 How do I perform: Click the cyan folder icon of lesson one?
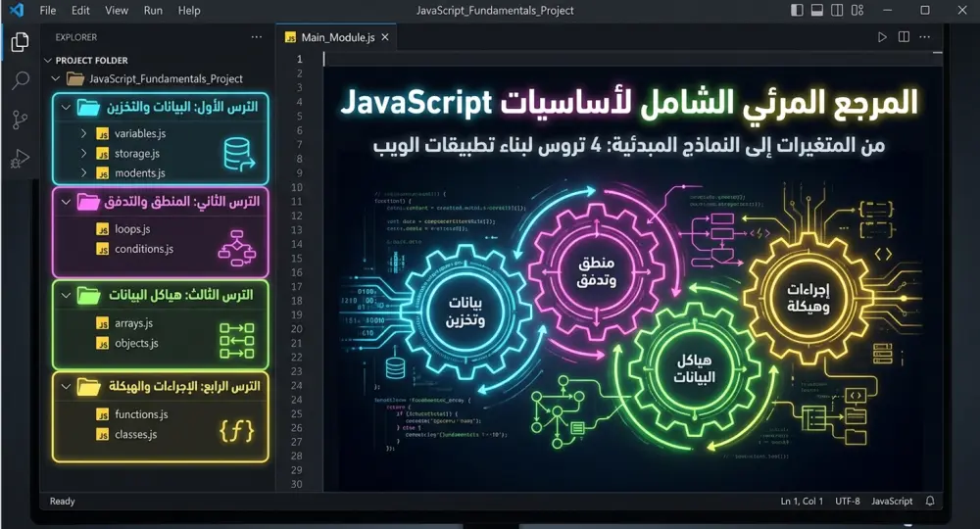pos(89,108)
